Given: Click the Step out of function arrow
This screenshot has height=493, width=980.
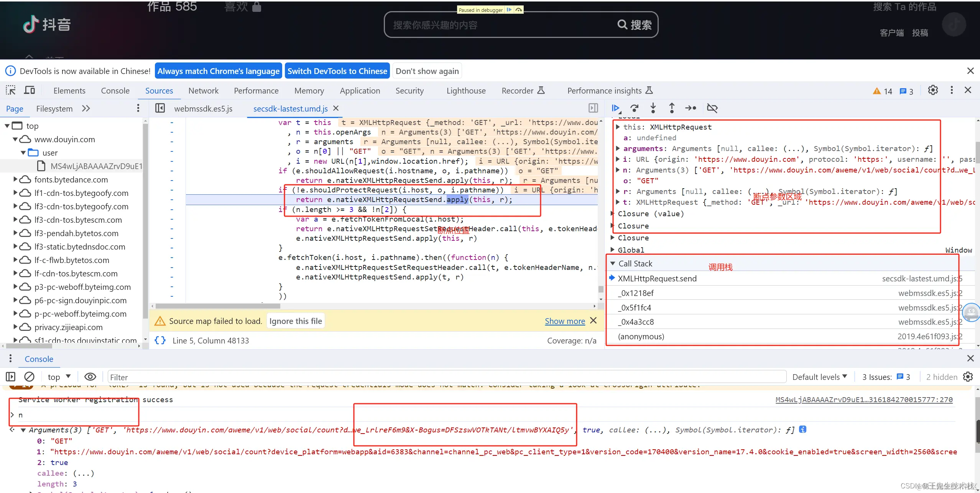Looking at the screenshot, I should click(x=671, y=108).
